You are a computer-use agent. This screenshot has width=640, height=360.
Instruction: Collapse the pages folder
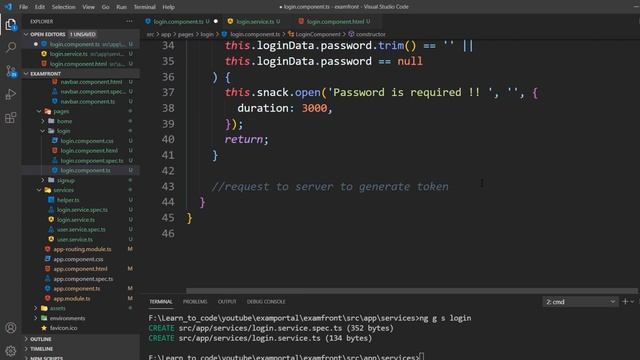click(39, 111)
